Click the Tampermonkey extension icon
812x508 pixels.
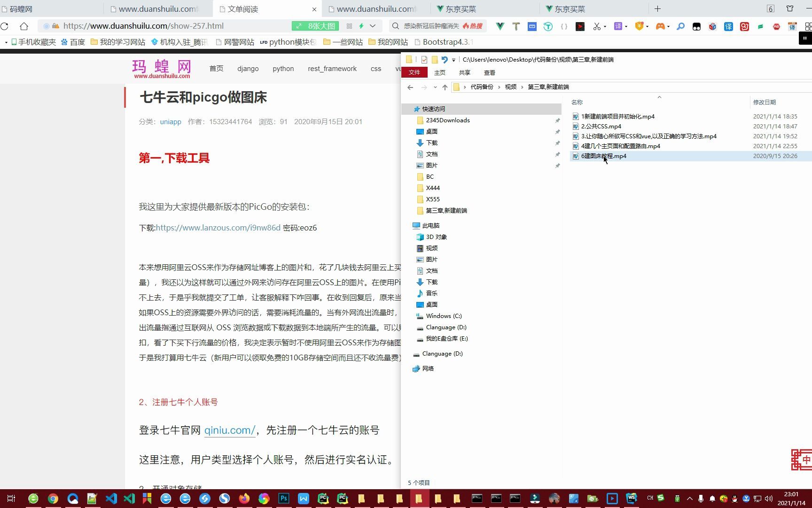point(696,26)
